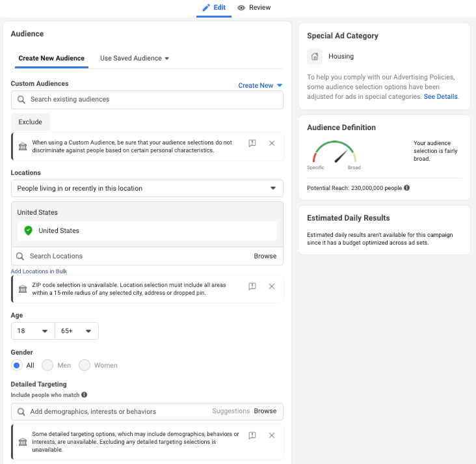Open the See Details link
Image resolution: width=476 pixels, height=464 pixels.
[441, 96]
